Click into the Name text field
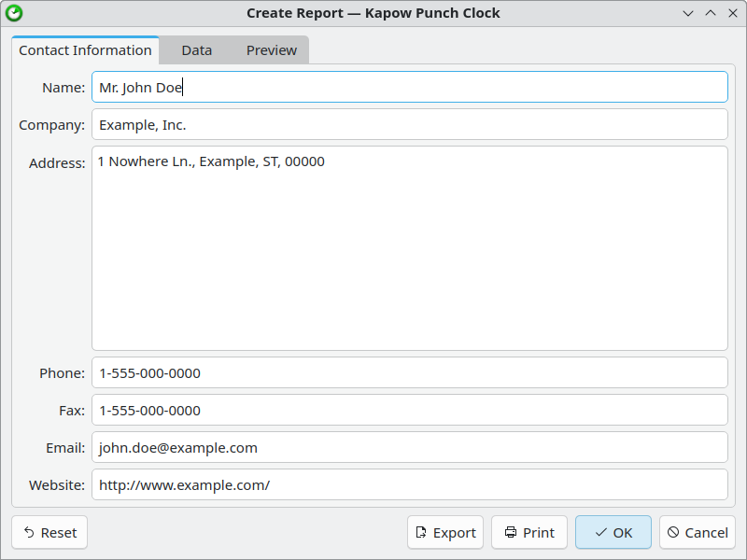The width and height of the screenshot is (747, 560). click(x=409, y=88)
